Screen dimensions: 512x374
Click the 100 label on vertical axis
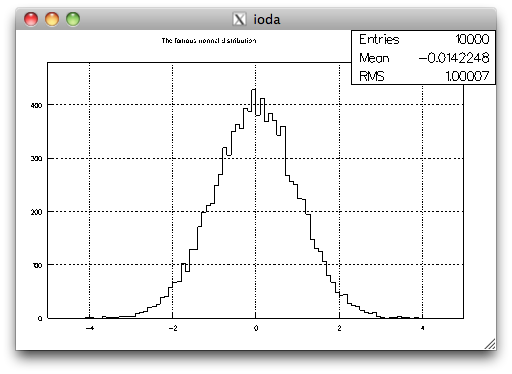[x=37, y=265]
